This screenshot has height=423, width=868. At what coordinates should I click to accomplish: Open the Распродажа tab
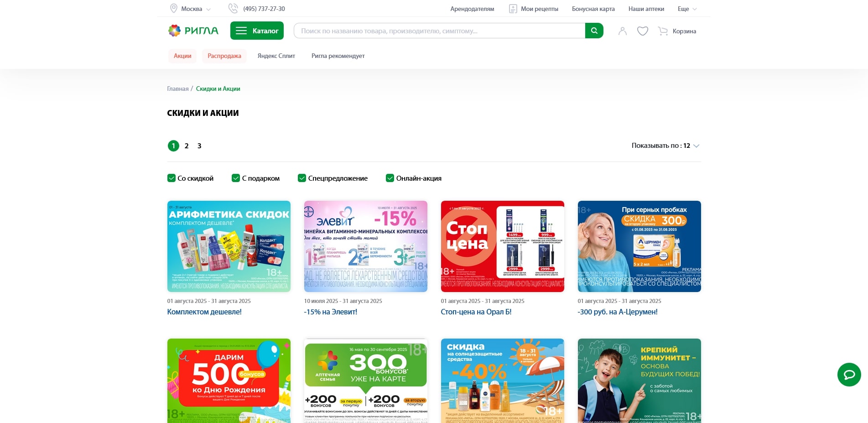point(224,56)
